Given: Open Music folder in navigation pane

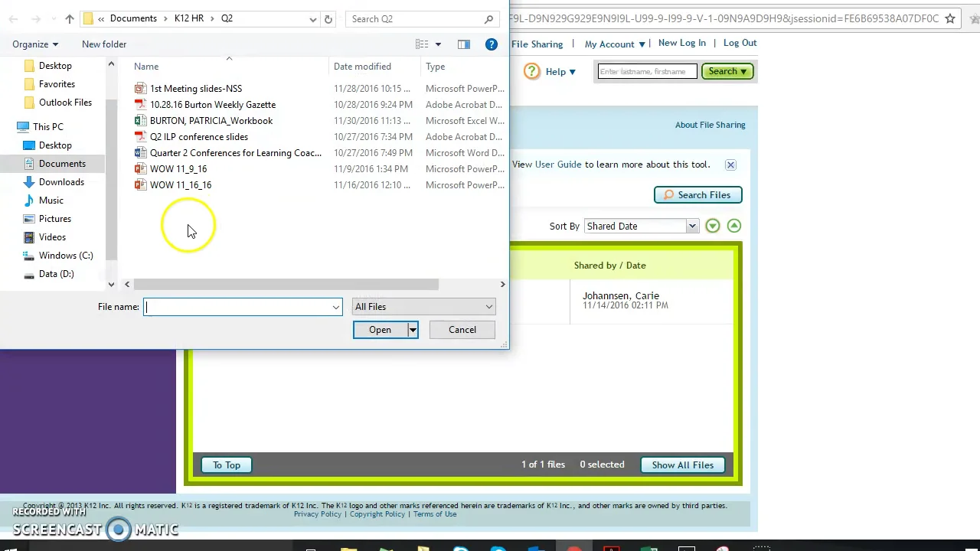Looking at the screenshot, I should point(51,201).
